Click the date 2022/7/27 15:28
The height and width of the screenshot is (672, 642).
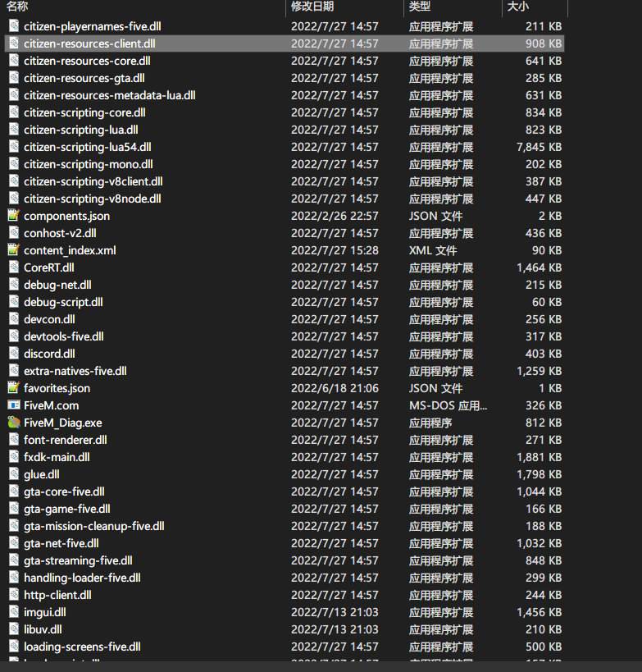335,250
